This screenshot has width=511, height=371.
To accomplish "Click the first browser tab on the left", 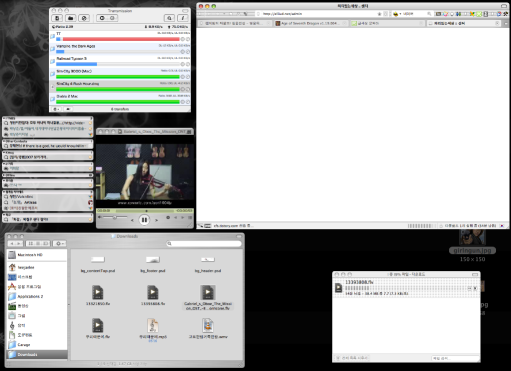I will [x=235, y=23].
